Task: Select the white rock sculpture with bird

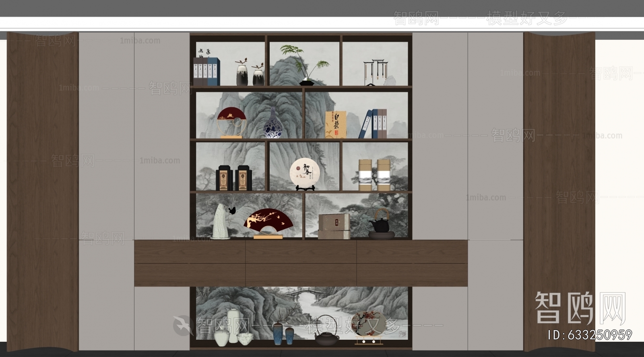Action: point(223,221)
